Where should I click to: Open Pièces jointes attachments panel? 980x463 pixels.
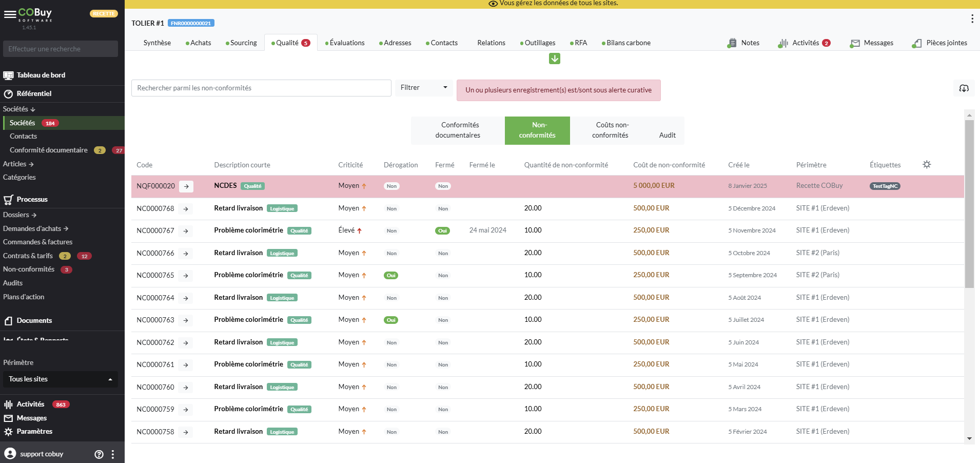[940, 43]
